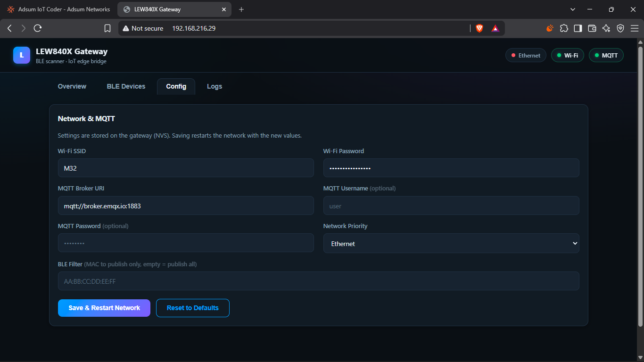Click Save & Restart Network button
The image size is (644, 362).
[104, 308]
